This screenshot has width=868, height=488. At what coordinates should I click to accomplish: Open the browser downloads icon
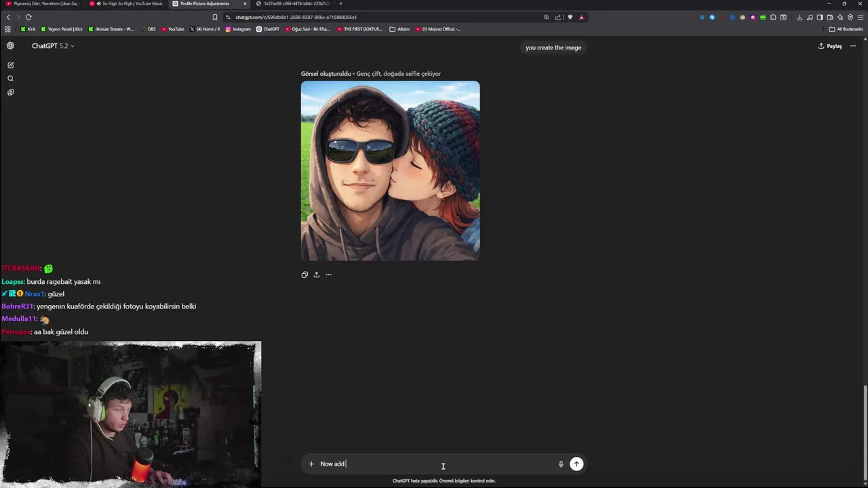tap(800, 17)
